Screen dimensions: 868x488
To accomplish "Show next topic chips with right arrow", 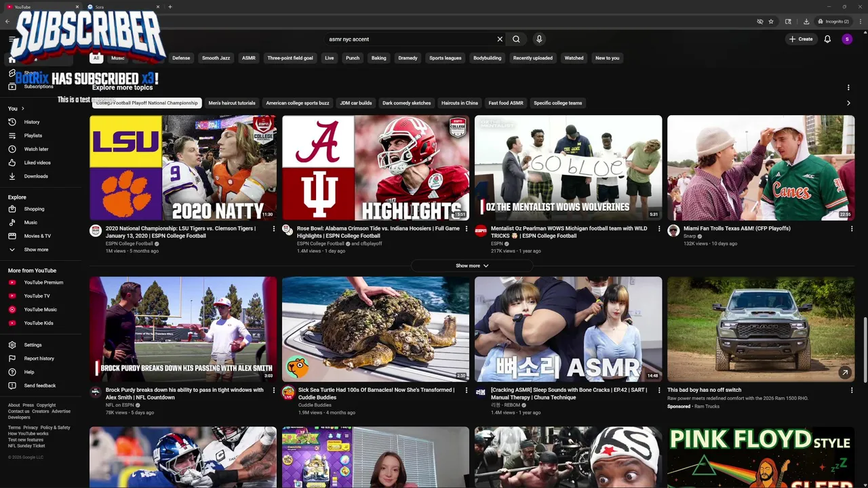I will 848,103.
